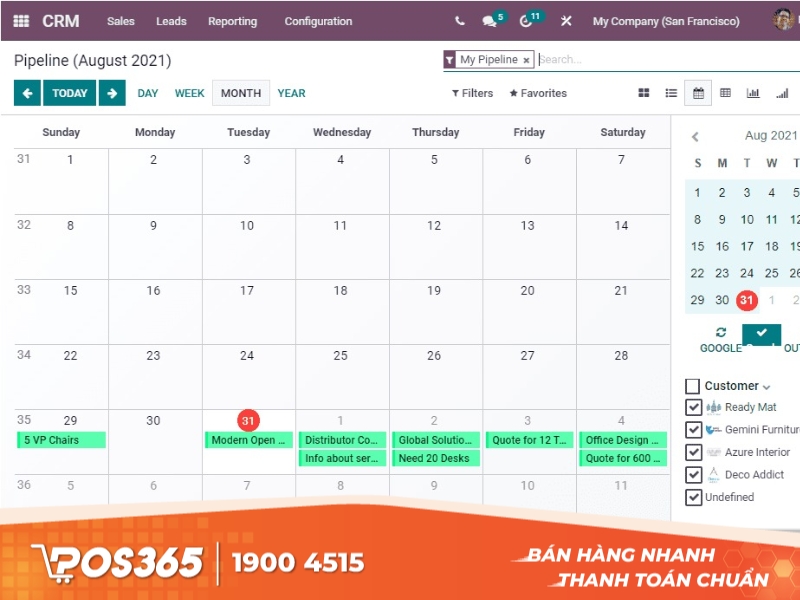Switch to the WEEK view
800x600 pixels.
(x=189, y=93)
